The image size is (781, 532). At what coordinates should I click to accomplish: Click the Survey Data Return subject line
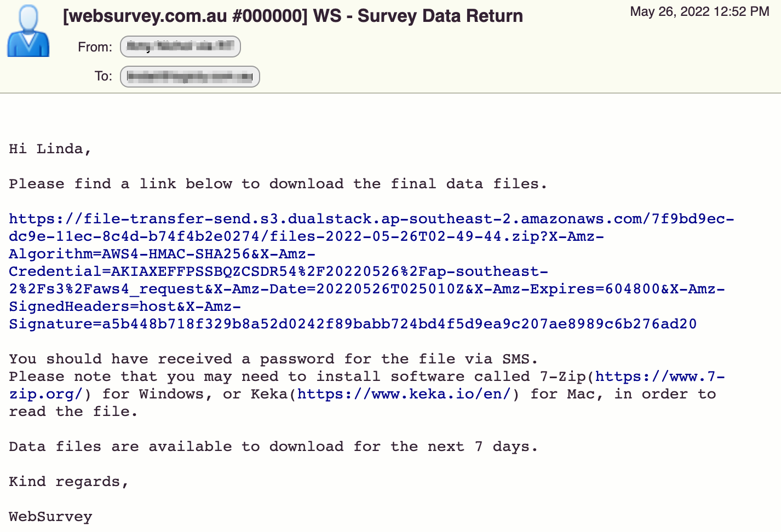(293, 16)
